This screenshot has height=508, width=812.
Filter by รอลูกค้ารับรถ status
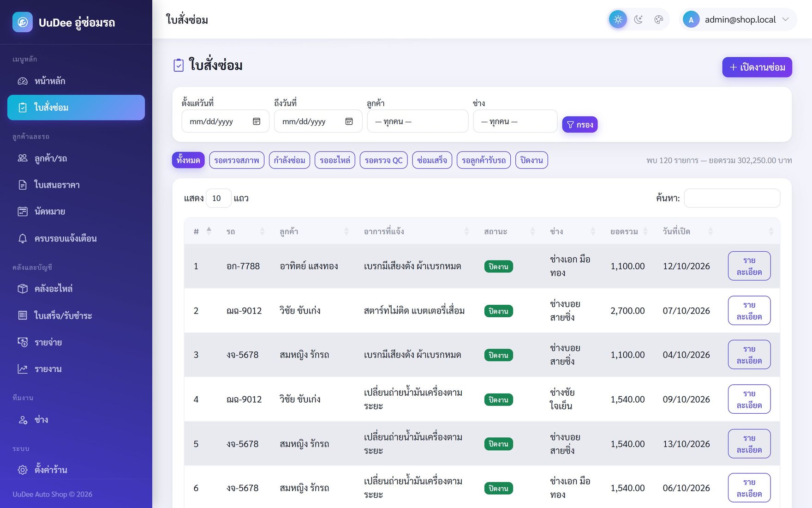coord(484,160)
